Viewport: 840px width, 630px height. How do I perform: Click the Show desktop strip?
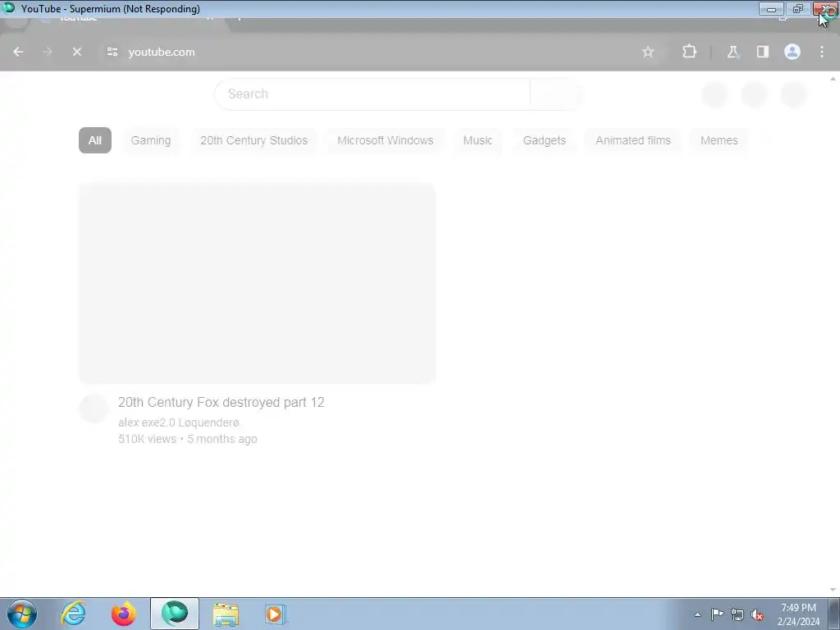[x=833, y=614]
